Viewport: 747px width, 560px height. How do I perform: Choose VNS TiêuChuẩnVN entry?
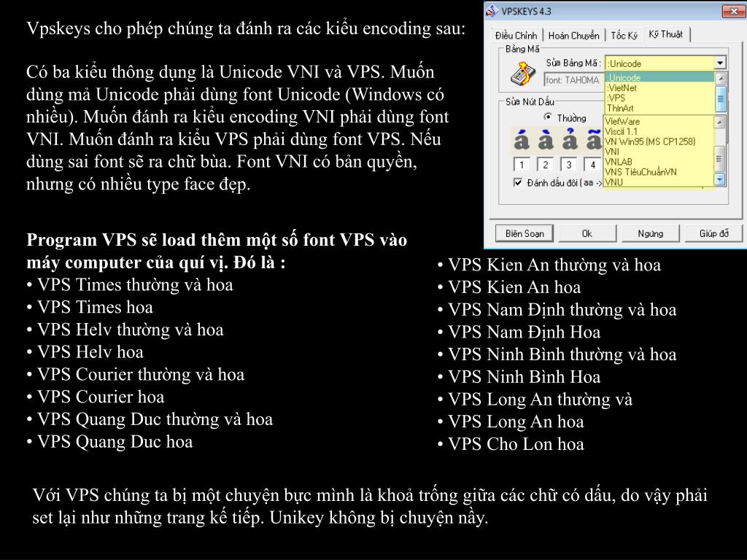[659, 171]
